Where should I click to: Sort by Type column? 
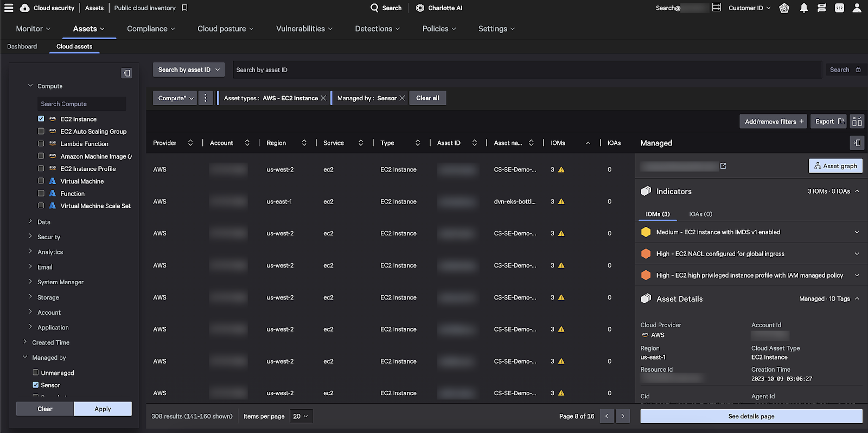pos(418,143)
